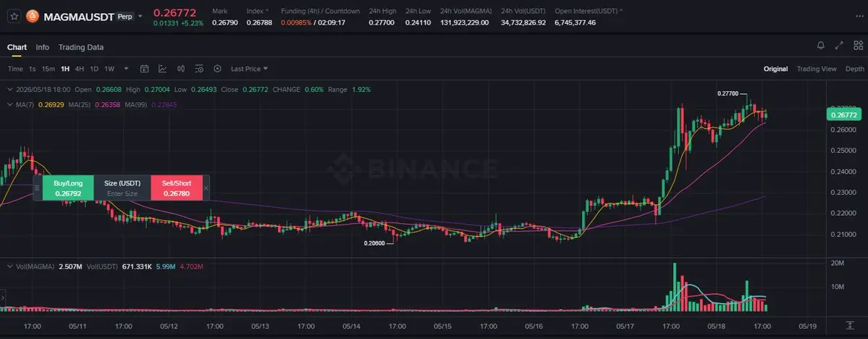Open the chart layout grid icon
The width and height of the screenshot is (868, 339).
point(859,46)
